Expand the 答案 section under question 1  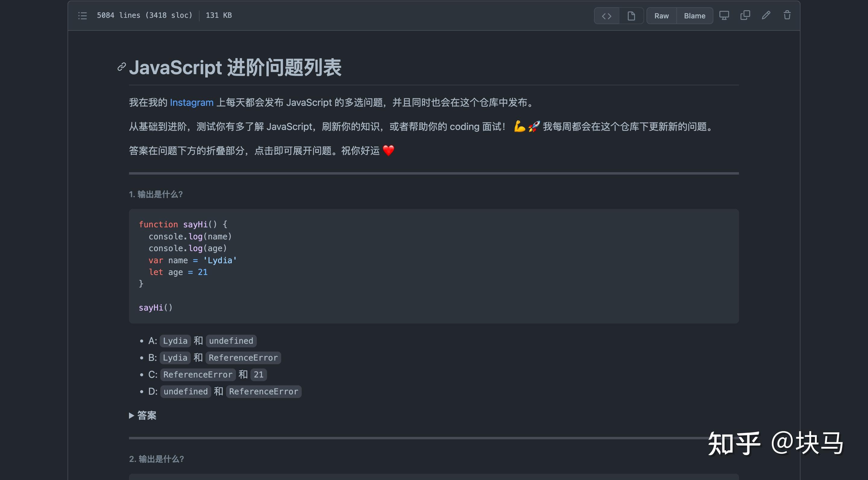(143, 415)
